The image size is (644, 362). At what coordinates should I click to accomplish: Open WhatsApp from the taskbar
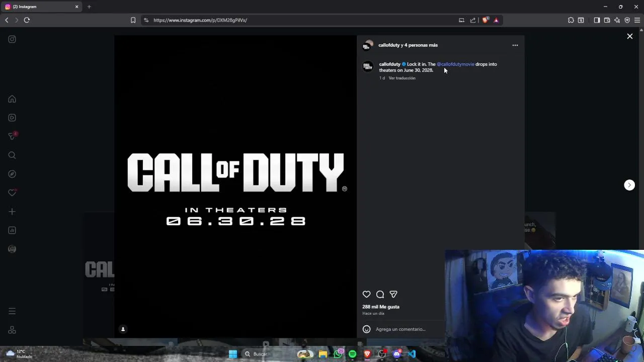coord(338,354)
